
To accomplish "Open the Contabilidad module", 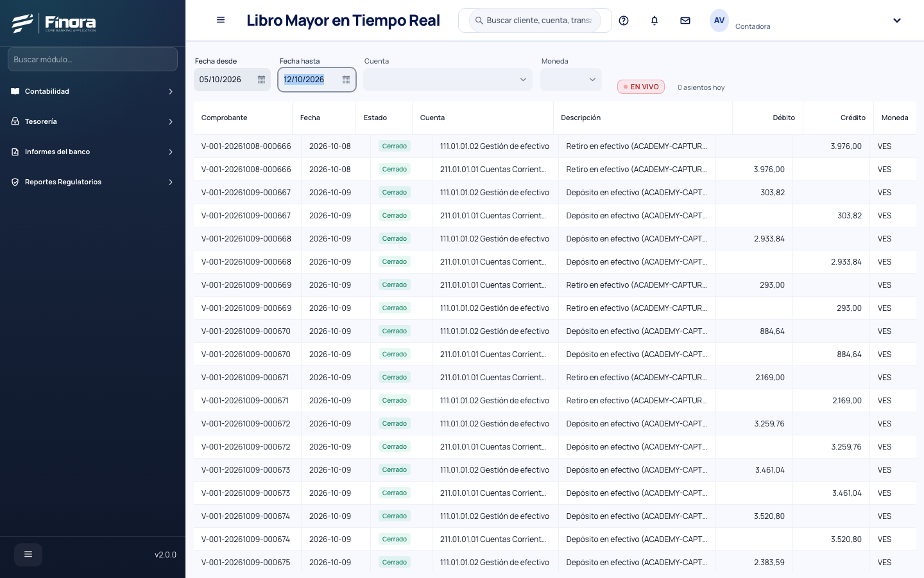I will click(92, 91).
